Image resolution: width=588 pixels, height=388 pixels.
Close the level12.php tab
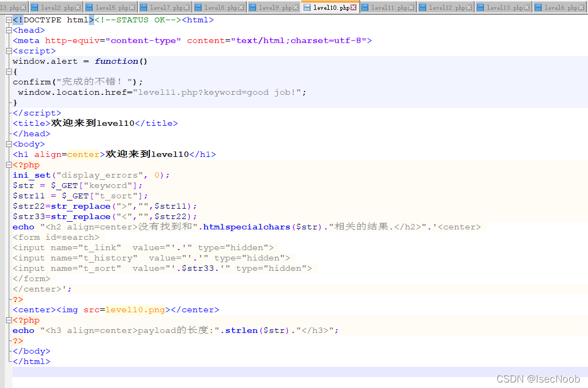coord(469,8)
